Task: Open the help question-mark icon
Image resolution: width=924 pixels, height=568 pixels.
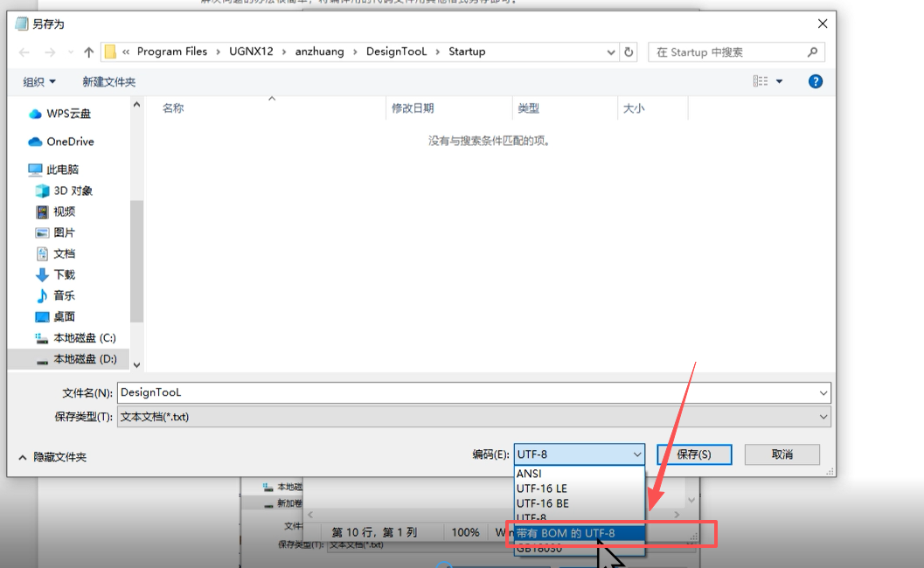Action: click(x=815, y=81)
